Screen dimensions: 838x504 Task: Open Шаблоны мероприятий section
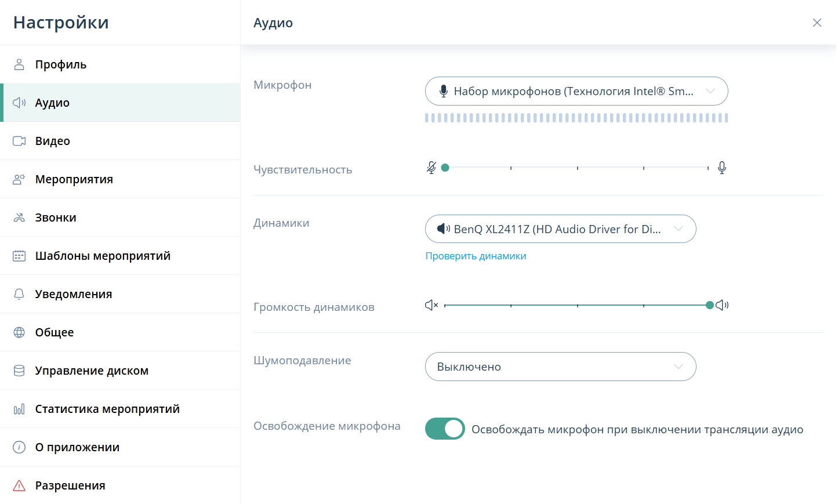tap(120, 256)
